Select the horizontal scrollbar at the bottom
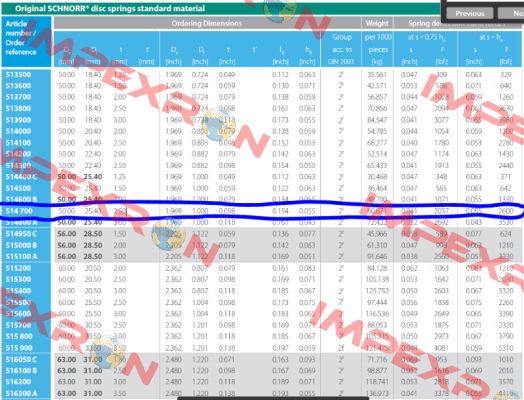This screenshot has width=524, height=400. [273, 398]
